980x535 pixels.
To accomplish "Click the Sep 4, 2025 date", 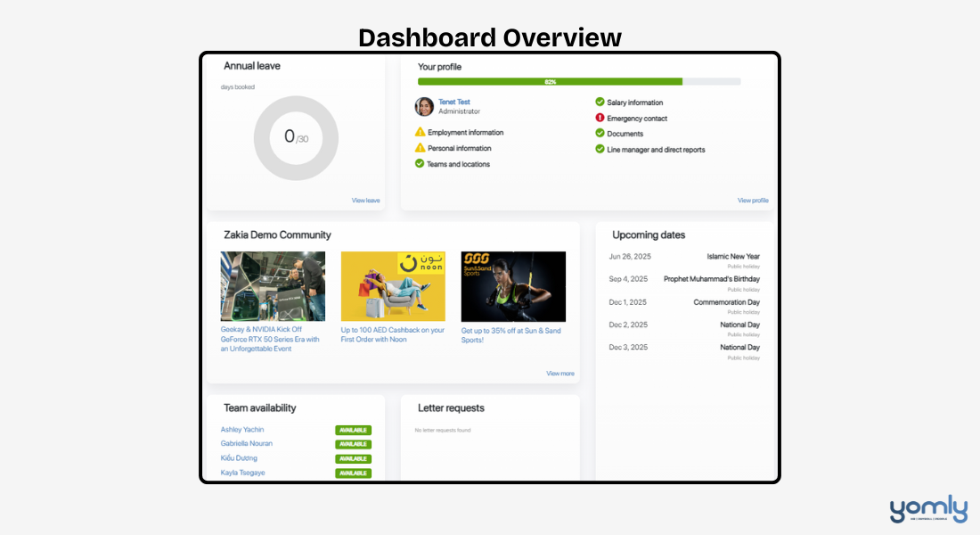I will [x=628, y=279].
